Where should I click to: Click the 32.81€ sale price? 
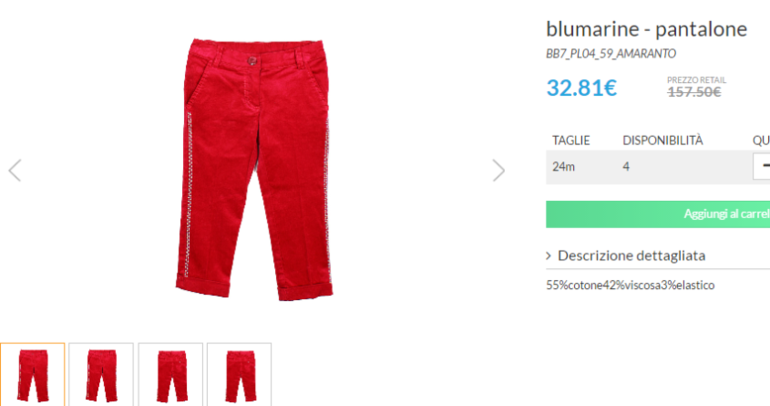(581, 88)
